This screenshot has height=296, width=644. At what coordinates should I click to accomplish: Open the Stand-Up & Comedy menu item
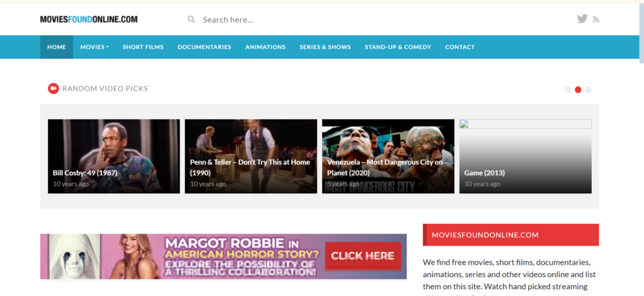[398, 47]
